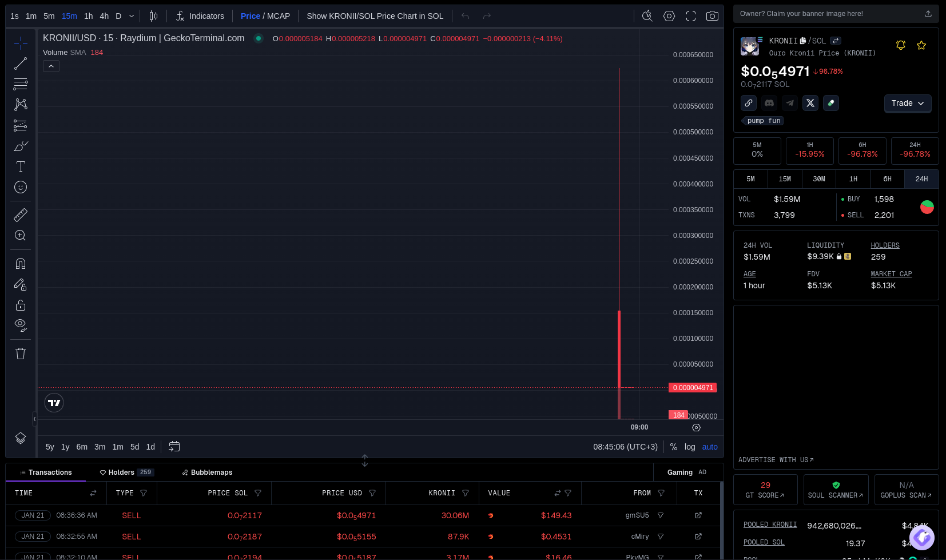Activate the zoom in tool

point(21,236)
